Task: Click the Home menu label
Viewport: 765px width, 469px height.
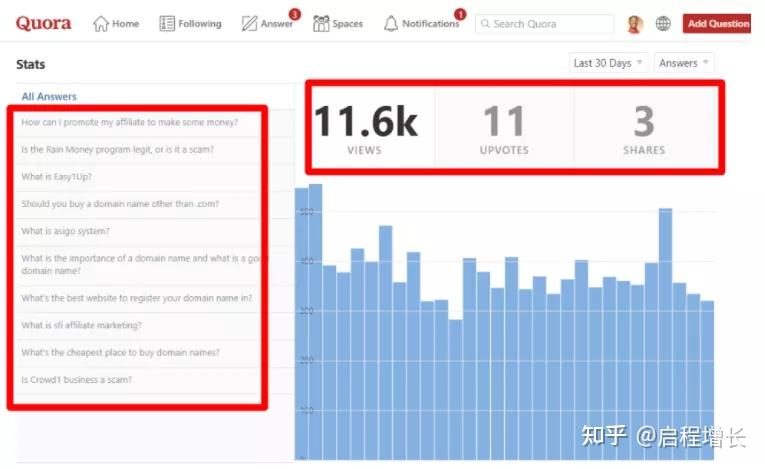Action: pyautogui.click(x=125, y=23)
